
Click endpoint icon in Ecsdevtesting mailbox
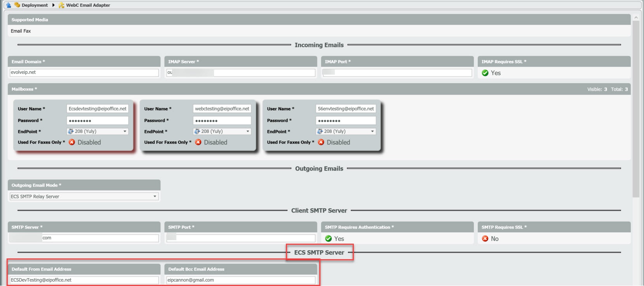(71, 131)
